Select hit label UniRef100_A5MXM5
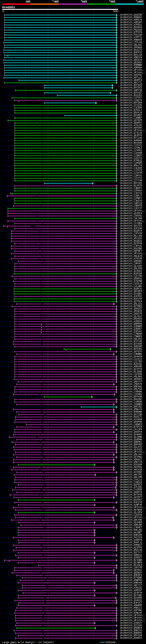Screen dimensions: 146x644 (x=131, y=366)
